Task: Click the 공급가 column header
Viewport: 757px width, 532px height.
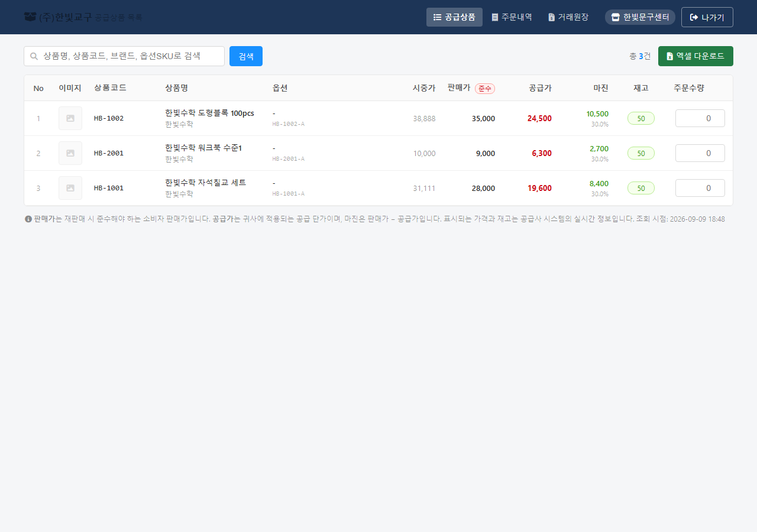Action: [540, 88]
